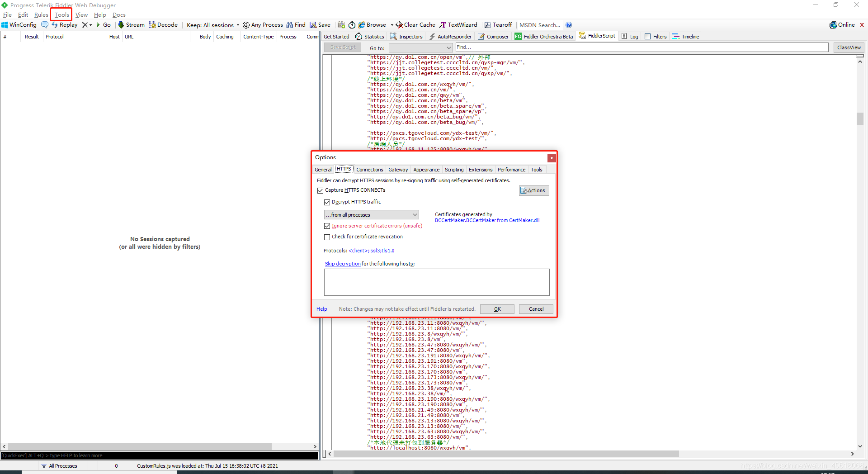Viewport: 868px width, 474px height.
Task: Switch to Scripting tab in Options
Action: click(x=454, y=170)
